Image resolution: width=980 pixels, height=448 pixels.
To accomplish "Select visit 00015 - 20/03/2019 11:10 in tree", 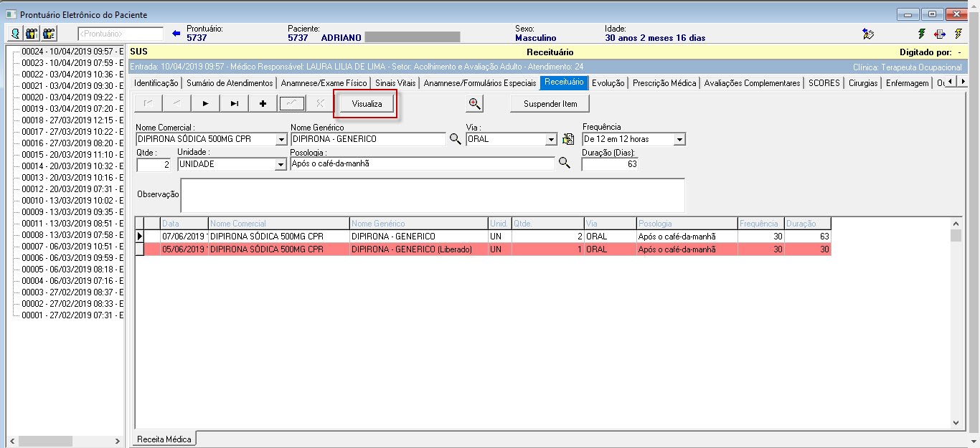I will click(72, 155).
